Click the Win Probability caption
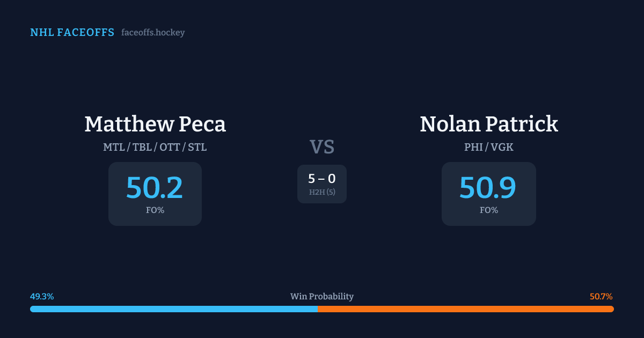Viewport: 644px width, 338px height. click(322, 297)
